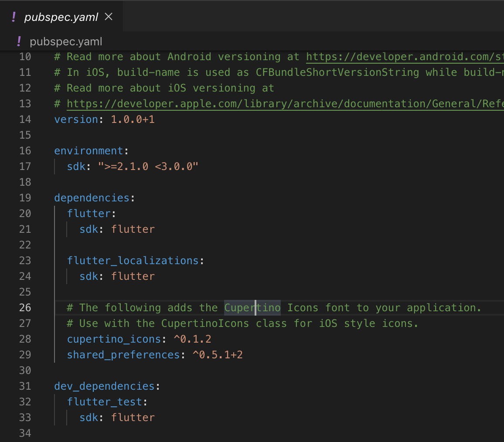Switch to the pubspec.yaml tab
The image size is (504, 442).
(61, 17)
